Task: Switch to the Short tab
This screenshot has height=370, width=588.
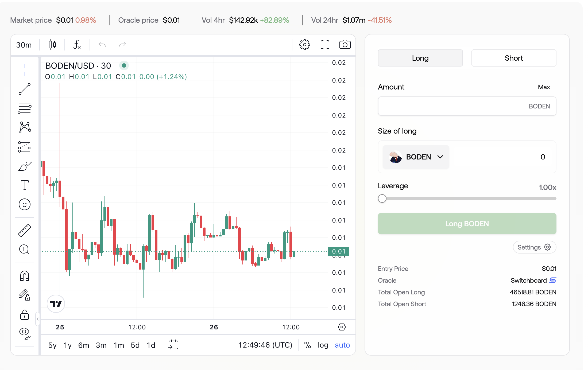Action: pyautogui.click(x=513, y=58)
